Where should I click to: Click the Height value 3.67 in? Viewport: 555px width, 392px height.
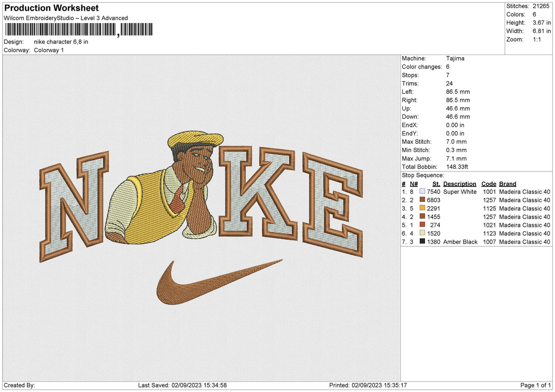[541, 23]
